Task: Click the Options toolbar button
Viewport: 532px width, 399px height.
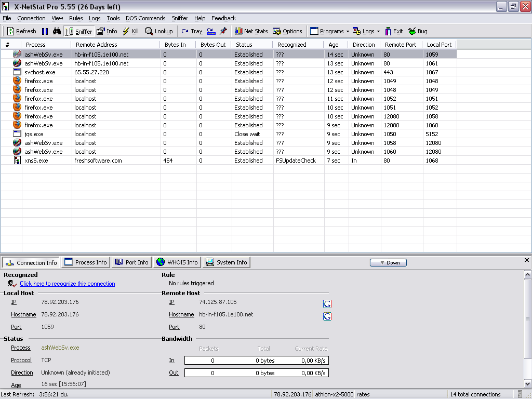Action: click(287, 31)
